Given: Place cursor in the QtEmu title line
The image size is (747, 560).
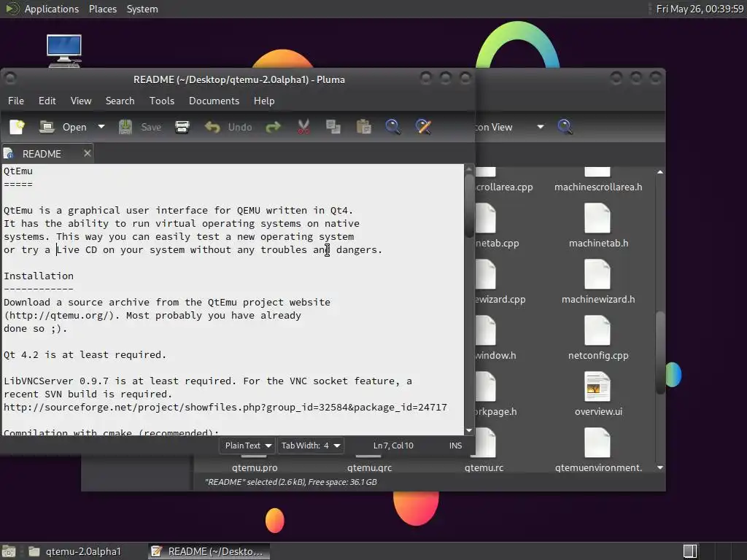Looking at the screenshot, I should pos(18,171).
